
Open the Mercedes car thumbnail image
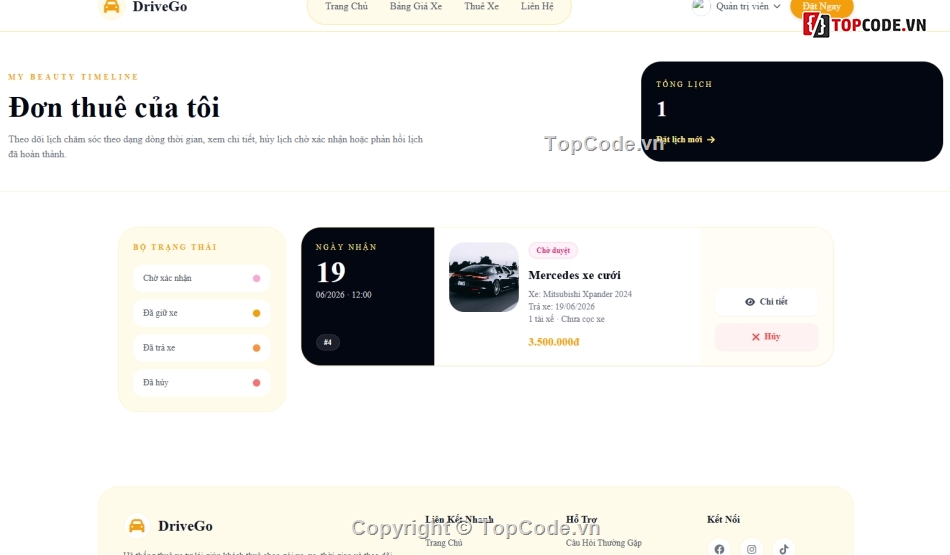[483, 278]
